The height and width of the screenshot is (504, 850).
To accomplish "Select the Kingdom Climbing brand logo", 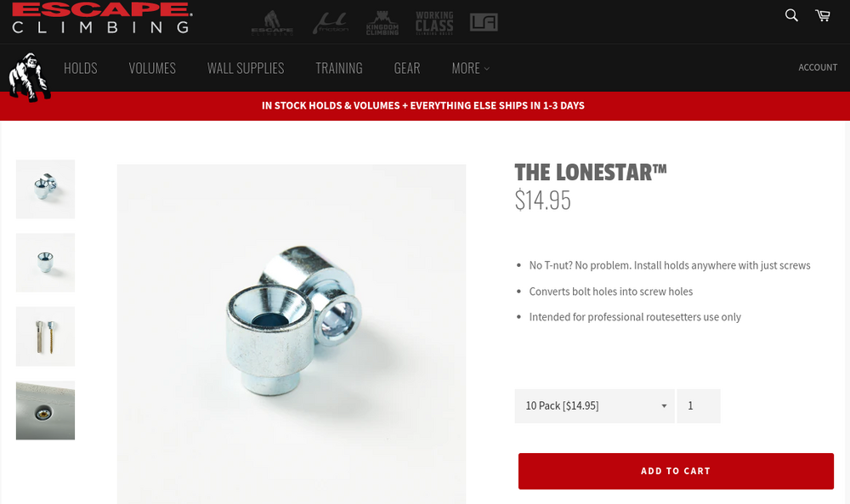I will click(382, 23).
